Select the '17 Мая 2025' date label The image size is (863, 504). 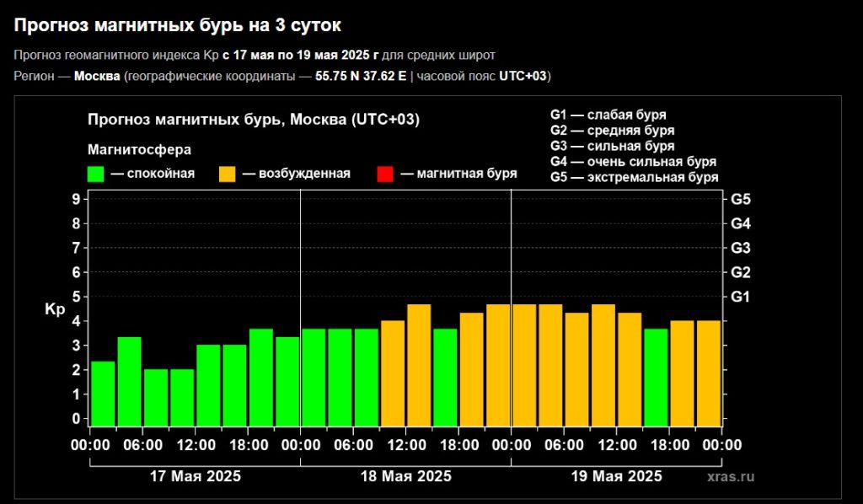pyautogui.click(x=195, y=476)
